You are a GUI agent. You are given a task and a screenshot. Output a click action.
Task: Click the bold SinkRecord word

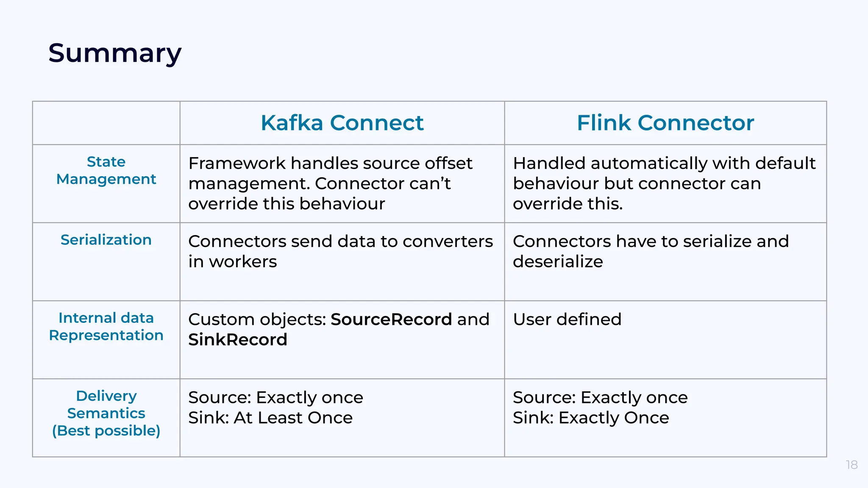(x=238, y=340)
